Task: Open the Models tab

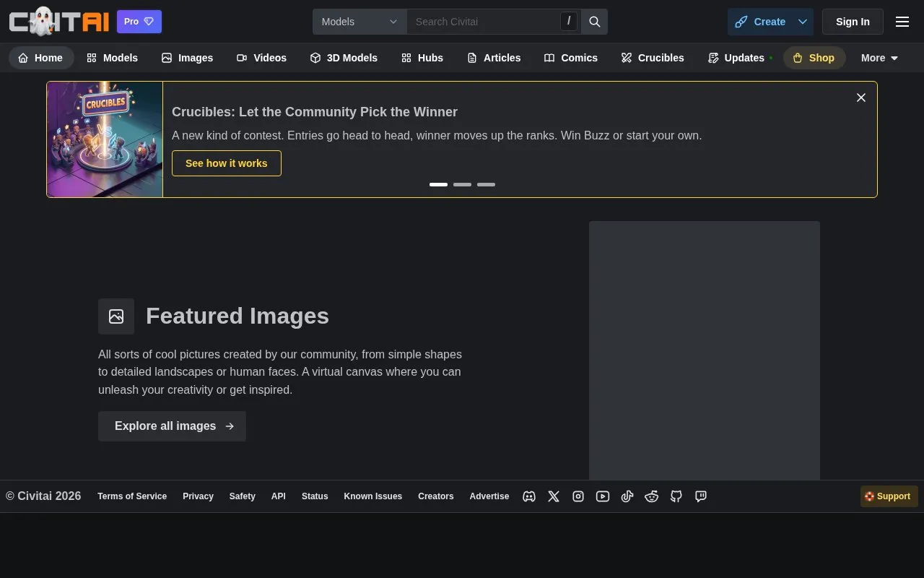Action: (112, 58)
